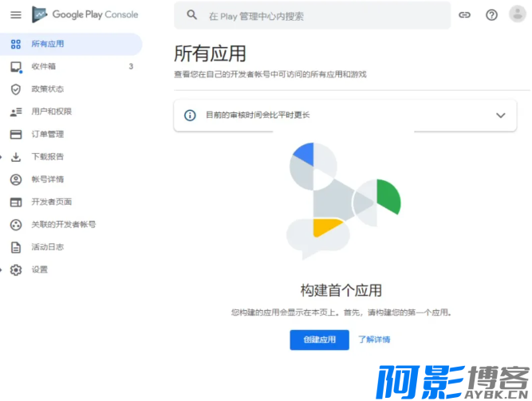Expand the review time notice chevron
The width and height of the screenshot is (532, 401).
500,116
